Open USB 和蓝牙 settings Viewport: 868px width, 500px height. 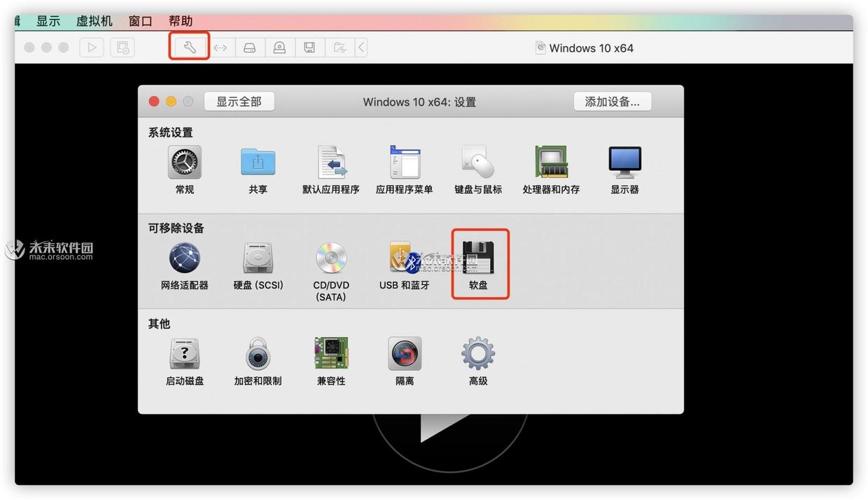point(405,259)
